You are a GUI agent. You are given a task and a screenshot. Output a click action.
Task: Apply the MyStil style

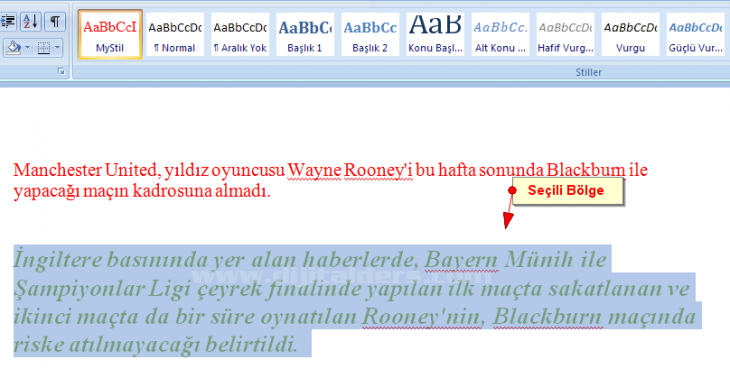coord(110,34)
